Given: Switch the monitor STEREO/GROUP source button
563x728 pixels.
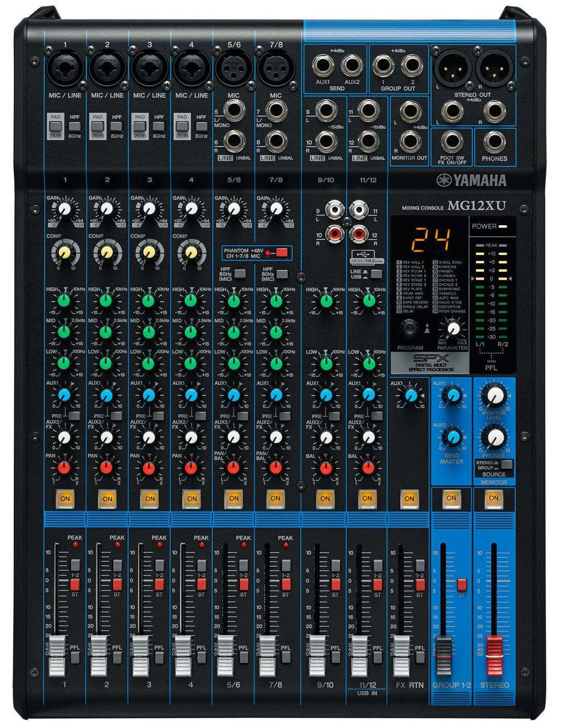Looking at the screenshot, I should pos(506,464).
